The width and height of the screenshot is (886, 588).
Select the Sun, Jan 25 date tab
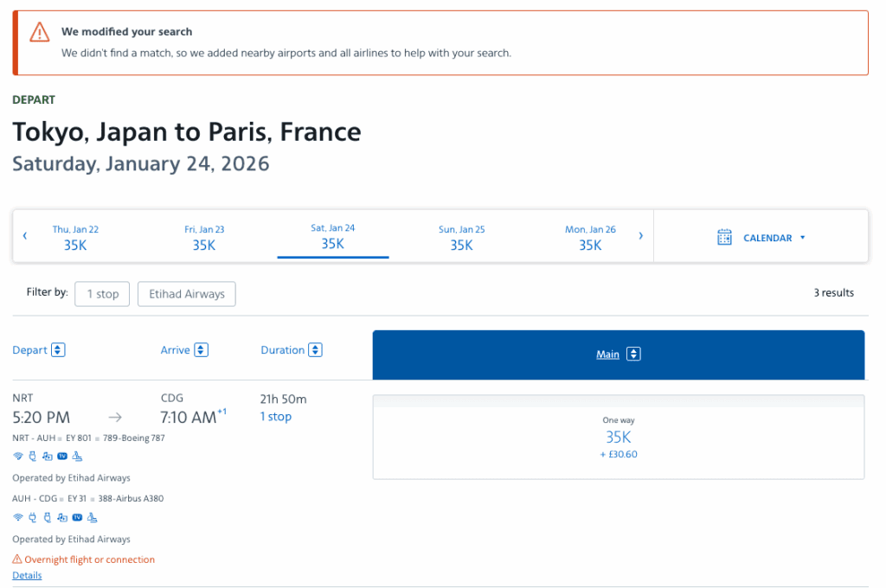click(461, 238)
